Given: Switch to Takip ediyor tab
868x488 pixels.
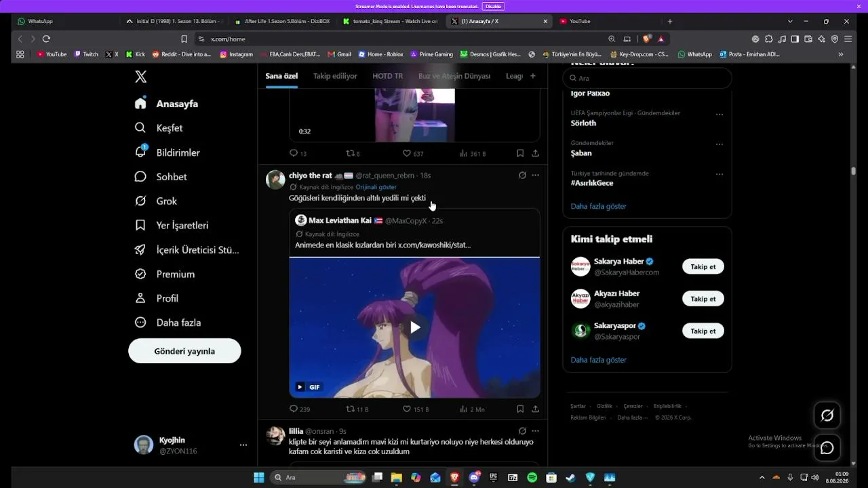Looking at the screenshot, I should pyautogui.click(x=335, y=76).
